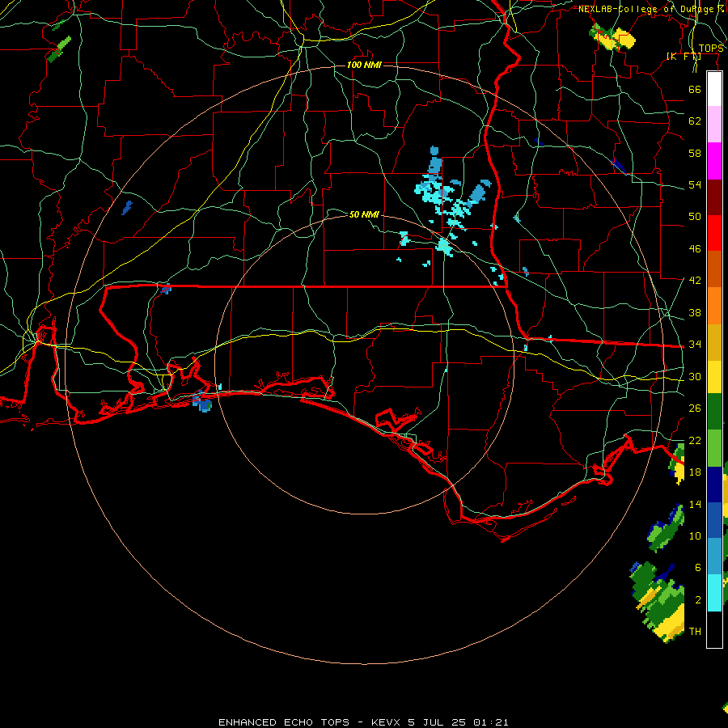The image size is (728, 728).
Task: Click the gold 38 K FT swatch
Action: click(x=714, y=342)
